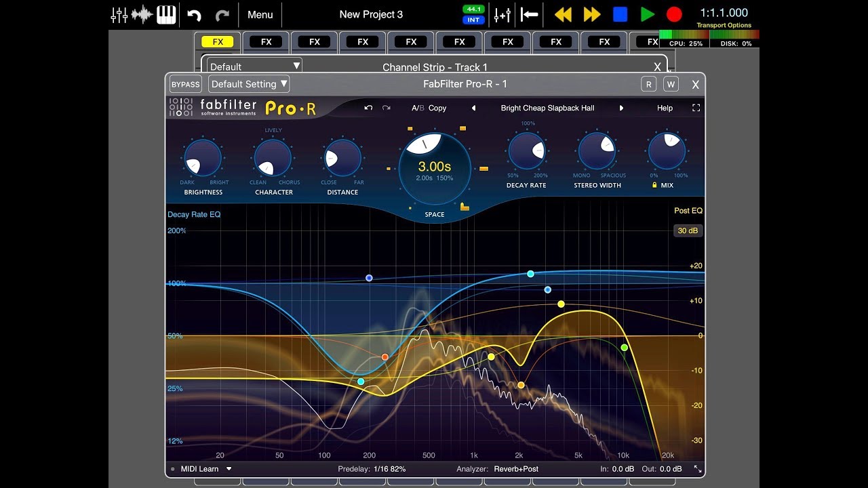Open the MIDI Learn dropdown arrow
The image size is (868, 488).
pos(229,468)
